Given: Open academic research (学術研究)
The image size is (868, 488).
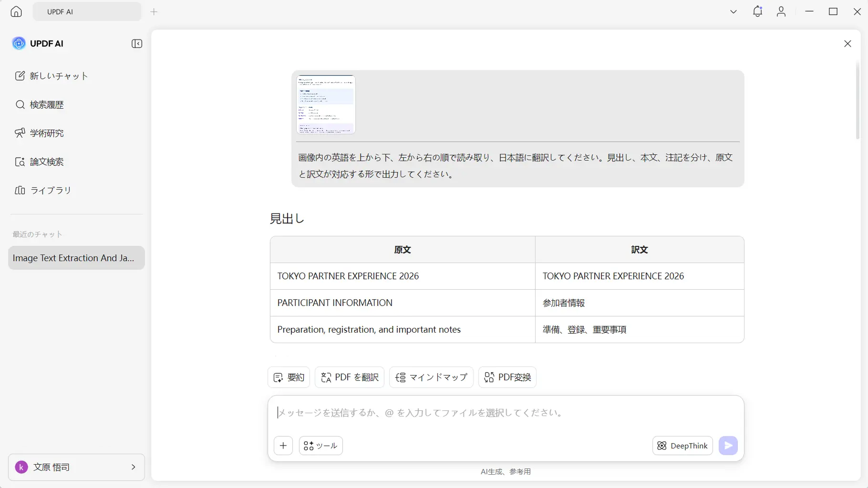Looking at the screenshot, I should [x=40, y=133].
